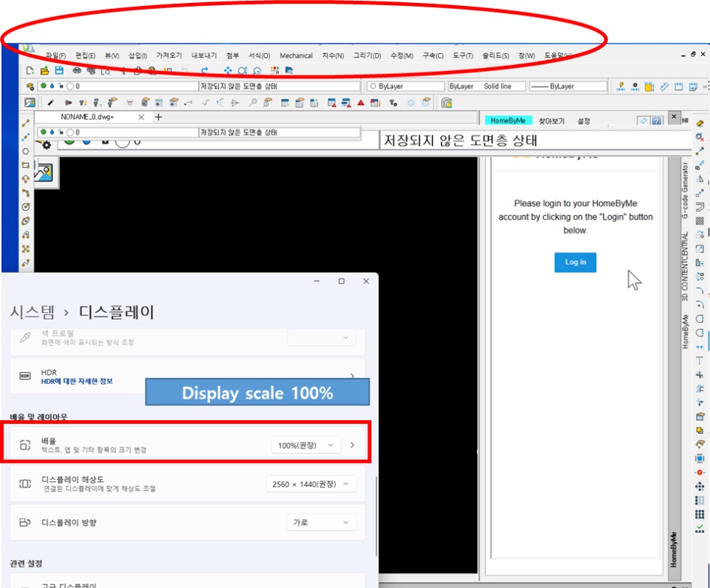
Task: Click the Pan (four-arrow) icon
Action: pyautogui.click(x=228, y=71)
